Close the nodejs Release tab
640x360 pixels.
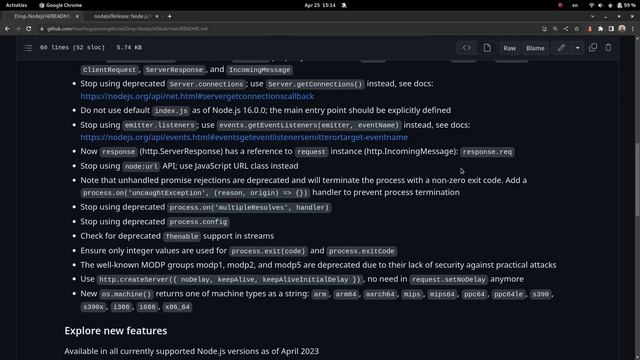click(157, 16)
